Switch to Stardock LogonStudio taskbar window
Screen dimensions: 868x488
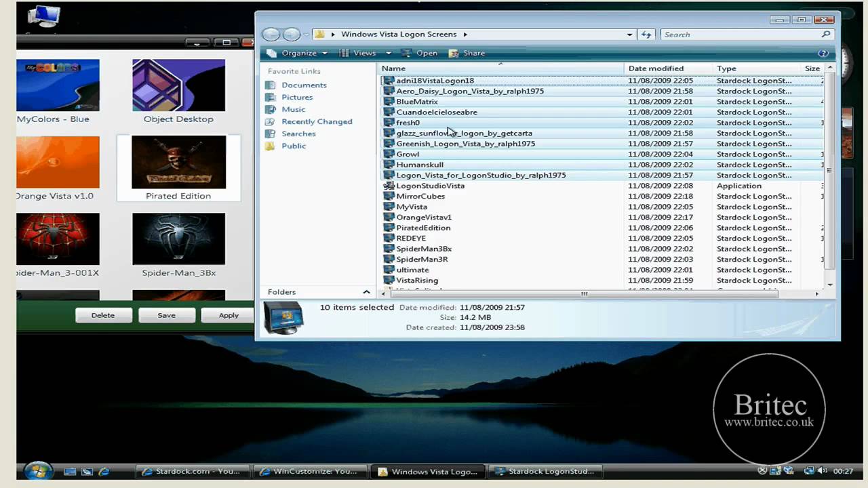pyautogui.click(x=545, y=472)
